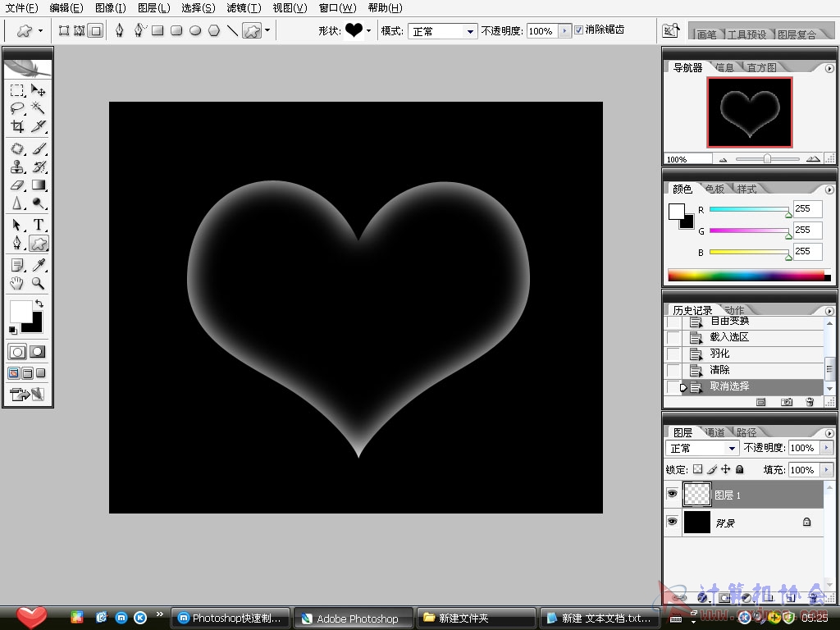Viewport: 840px width, 630px height.
Task: Select the Magic Wand tool
Action: [x=38, y=108]
